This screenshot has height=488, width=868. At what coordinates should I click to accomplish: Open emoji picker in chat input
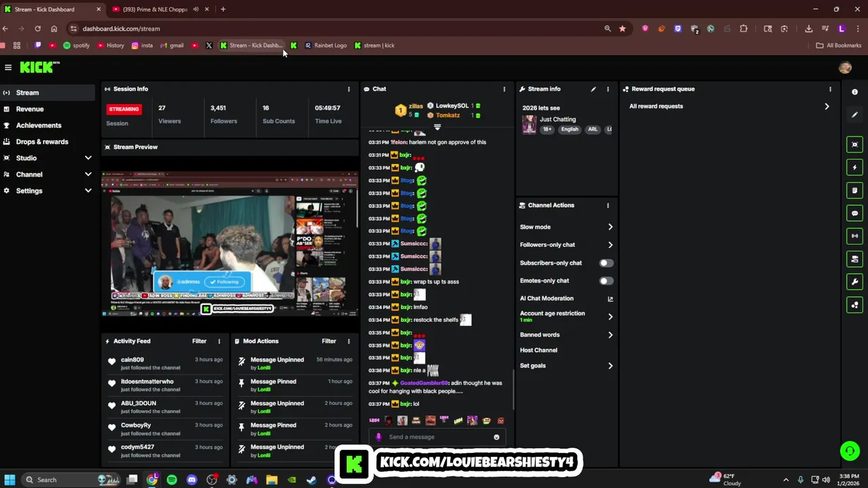coord(496,437)
